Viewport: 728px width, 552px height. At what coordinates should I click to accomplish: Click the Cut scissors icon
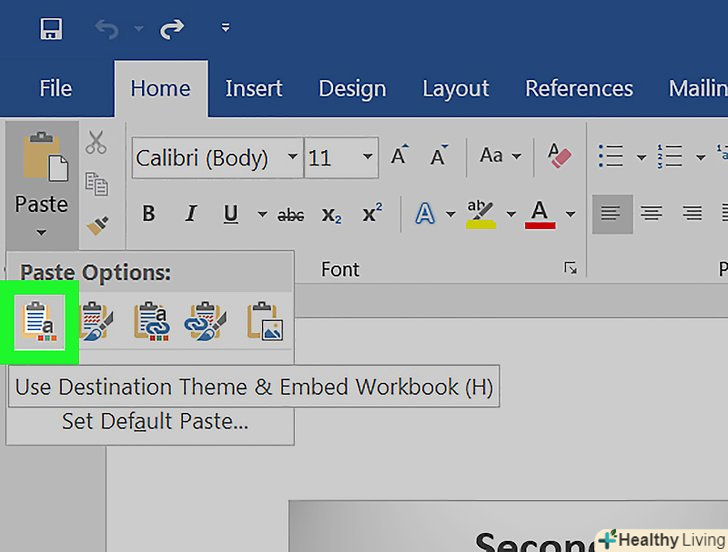96,143
